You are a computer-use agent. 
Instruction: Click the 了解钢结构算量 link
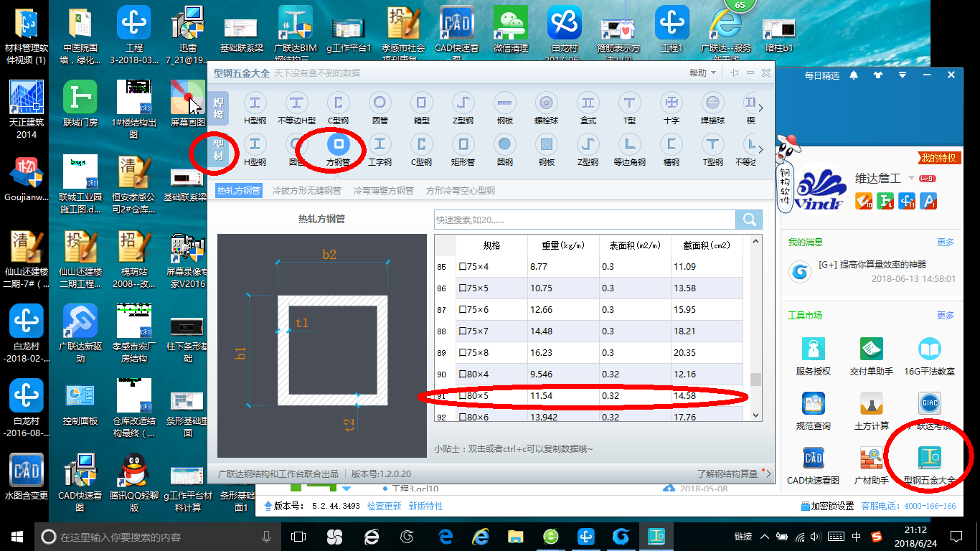point(727,474)
